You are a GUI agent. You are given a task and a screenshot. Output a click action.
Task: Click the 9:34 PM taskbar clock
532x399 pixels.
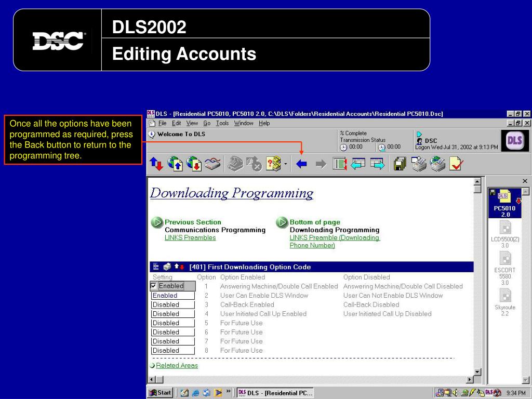(516, 393)
